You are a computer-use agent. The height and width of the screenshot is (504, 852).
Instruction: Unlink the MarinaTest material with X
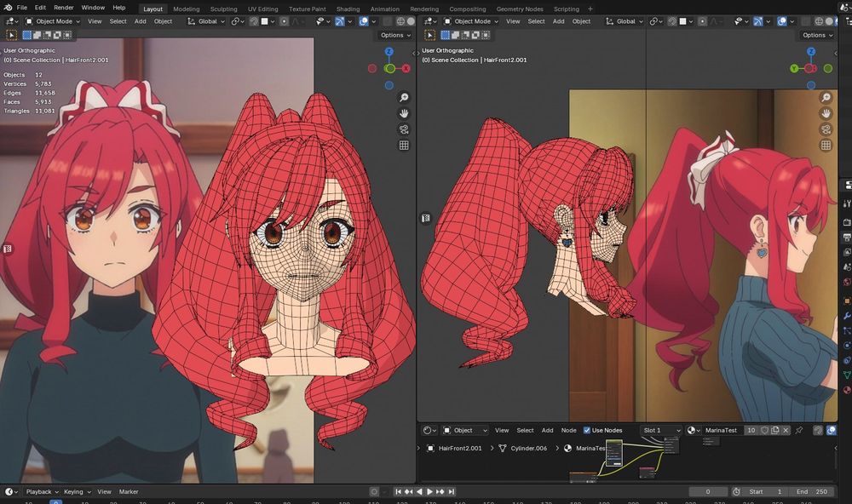pos(786,430)
